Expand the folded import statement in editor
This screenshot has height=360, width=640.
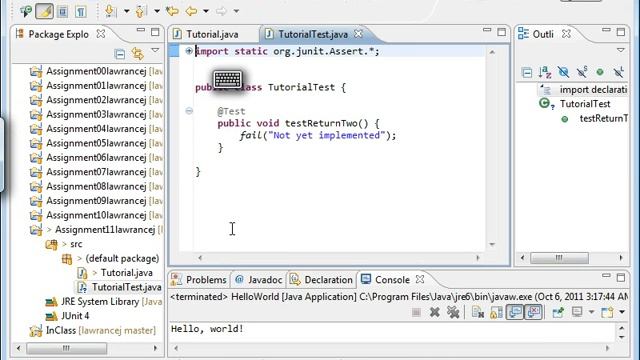[189, 51]
